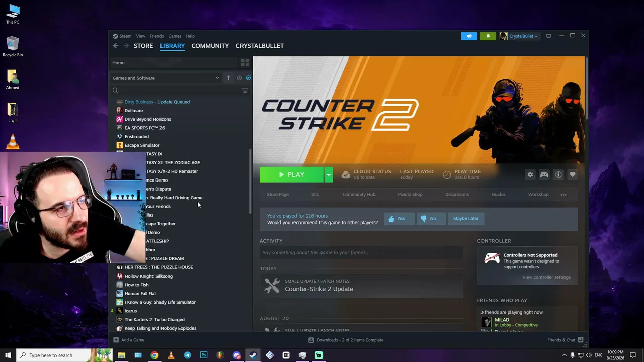Switch to Big Picture mode monitor icon
Screen dimensions: 644x362
(548, 36)
